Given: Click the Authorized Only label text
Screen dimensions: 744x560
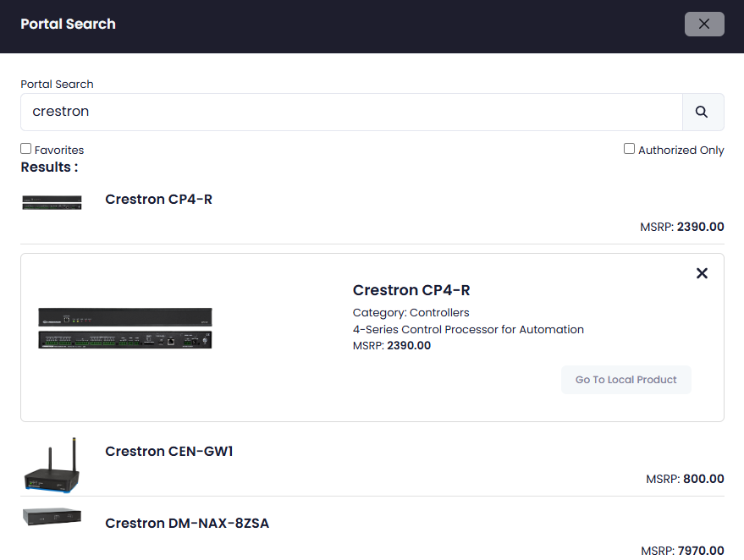Looking at the screenshot, I should point(681,150).
